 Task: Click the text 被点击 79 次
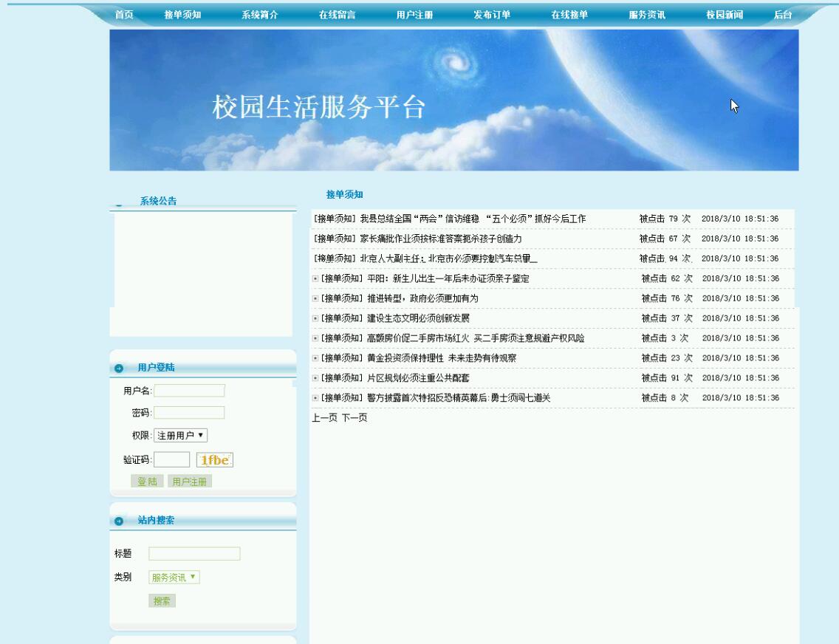click(x=665, y=219)
